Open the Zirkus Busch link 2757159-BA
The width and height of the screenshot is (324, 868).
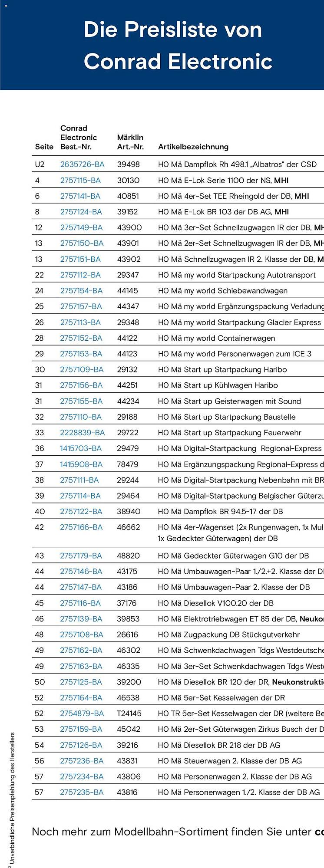coord(81,729)
